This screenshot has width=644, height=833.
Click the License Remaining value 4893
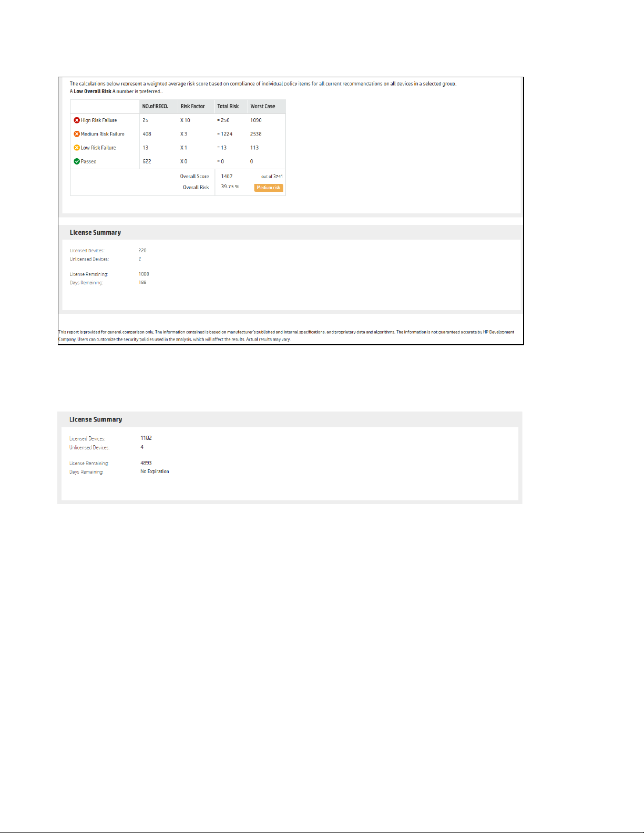point(146,463)
